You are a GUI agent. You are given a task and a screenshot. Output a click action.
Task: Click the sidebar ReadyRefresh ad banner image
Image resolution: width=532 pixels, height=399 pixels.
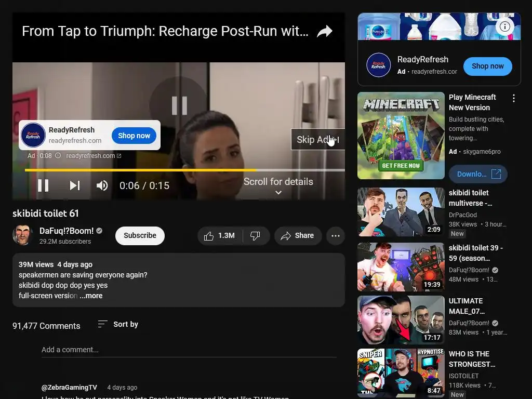click(x=439, y=26)
